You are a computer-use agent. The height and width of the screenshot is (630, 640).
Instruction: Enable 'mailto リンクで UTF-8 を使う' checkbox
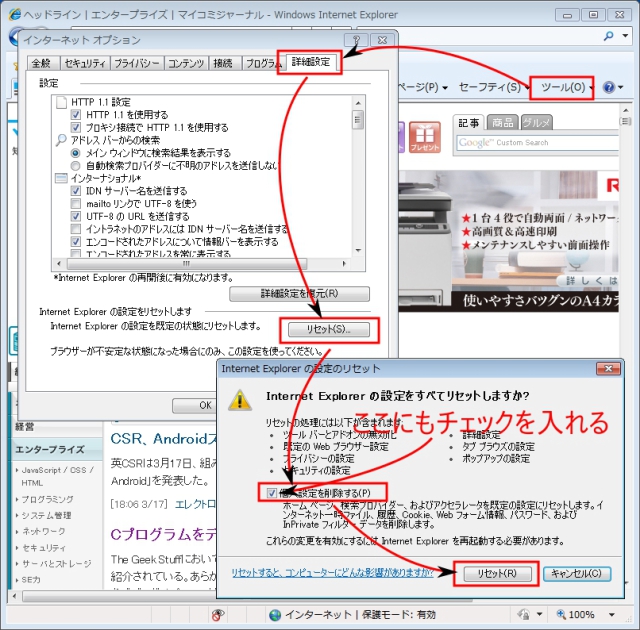pos(76,203)
